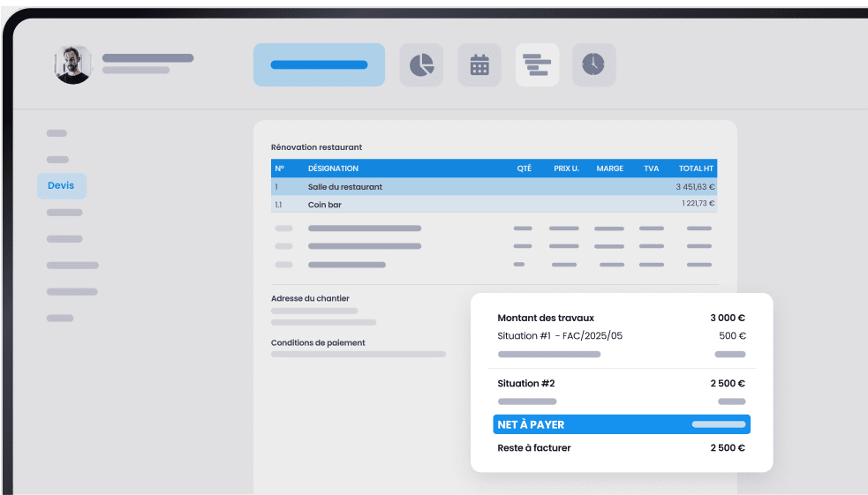Click the user profile avatar photo
This screenshot has width=868, height=495.
click(x=72, y=64)
